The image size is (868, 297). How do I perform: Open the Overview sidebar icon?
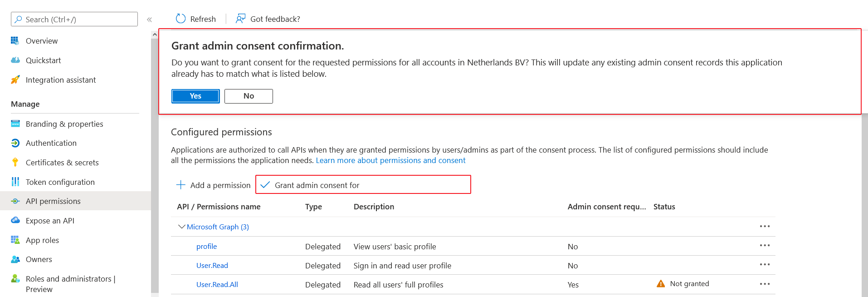[x=15, y=41]
